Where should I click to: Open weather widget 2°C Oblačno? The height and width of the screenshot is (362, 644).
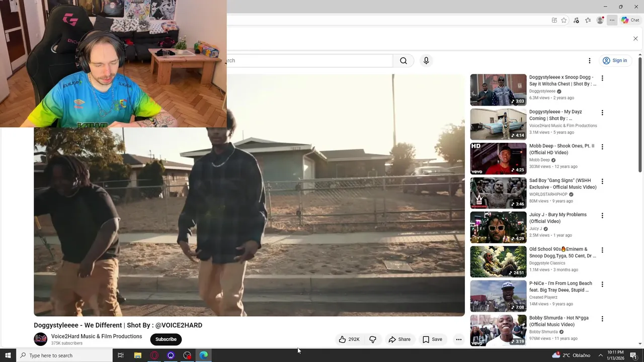[x=571, y=355]
